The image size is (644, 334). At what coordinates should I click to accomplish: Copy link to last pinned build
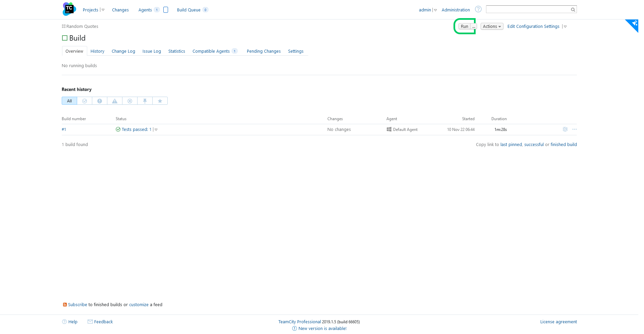click(511, 144)
